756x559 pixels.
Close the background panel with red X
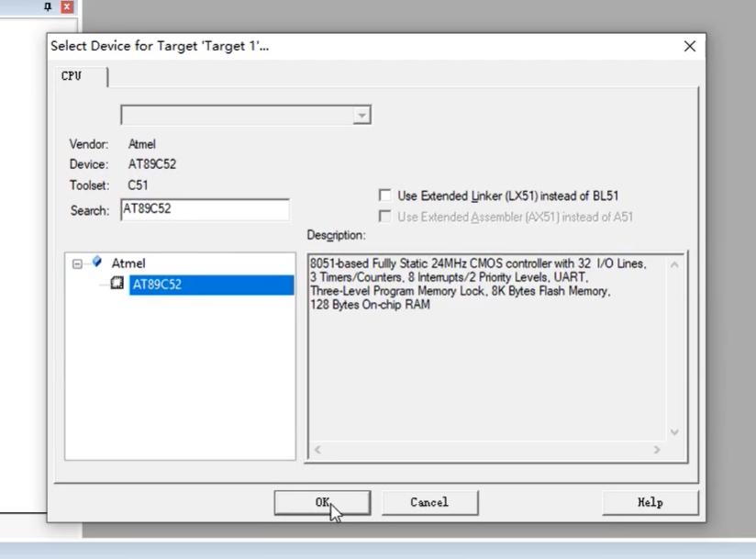67,6
